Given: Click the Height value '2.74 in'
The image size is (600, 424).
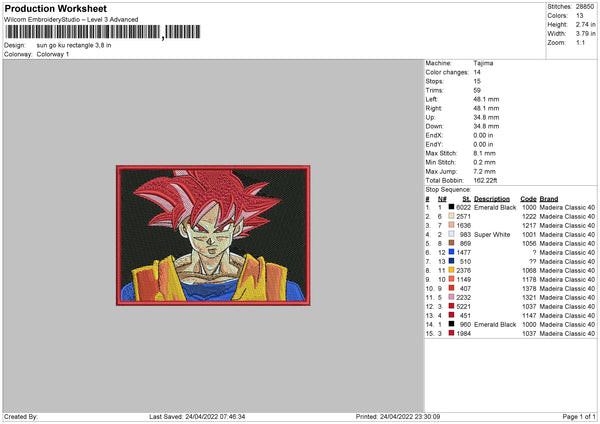Looking at the screenshot, I should click(585, 24).
